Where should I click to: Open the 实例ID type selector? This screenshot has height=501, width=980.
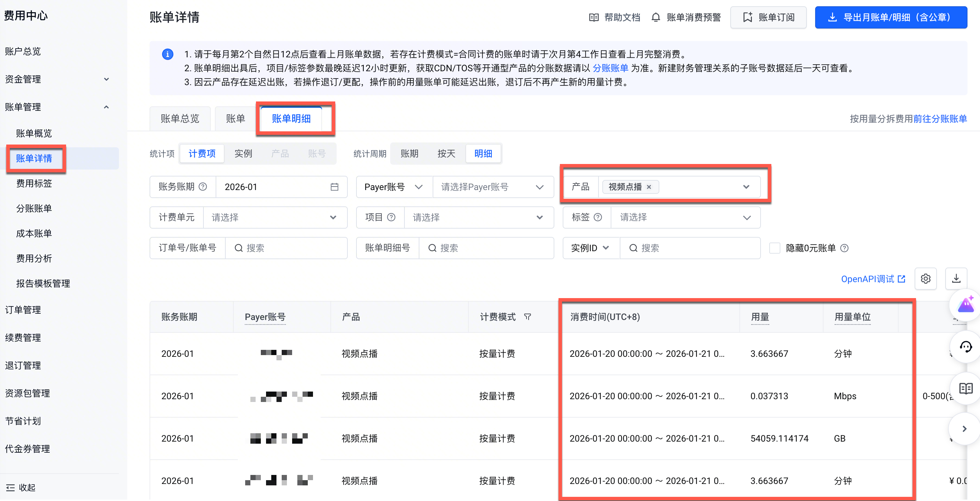point(590,248)
